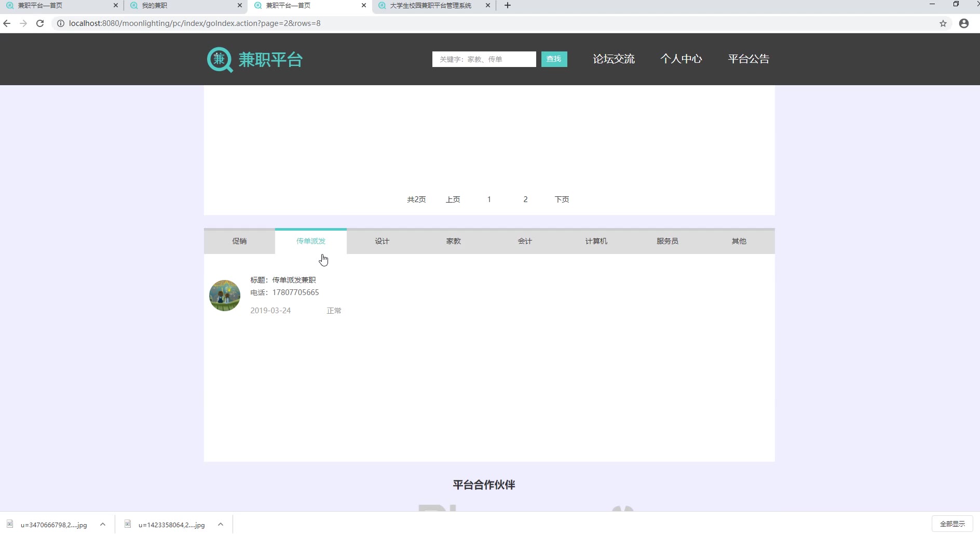Screen dimensions: 980x534
Task: Select the 会计 category tab
Action: pyautogui.click(x=525, y=241)
